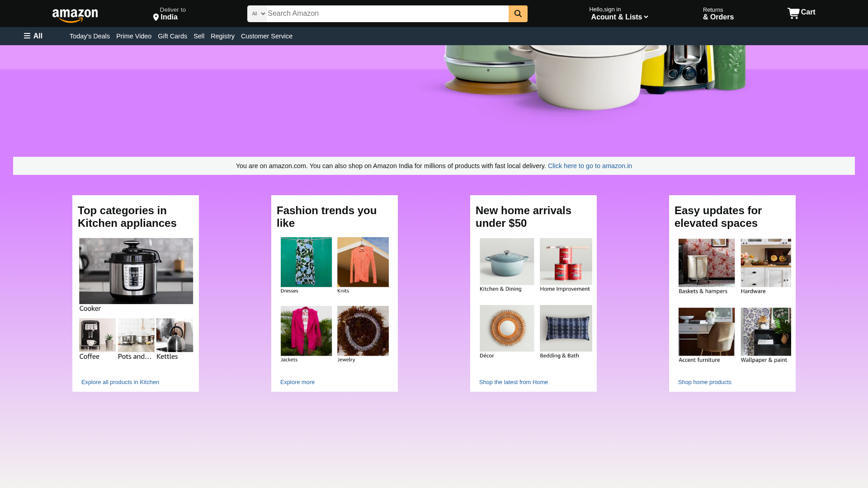Viewport: 868px width, 488px height.
Task: Focus the Search Amazon input field
Action: [x=387, y=14]
